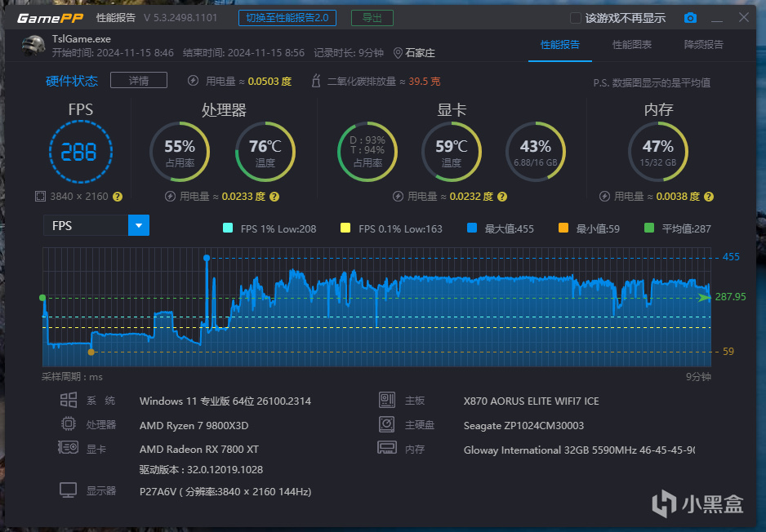Click the green average marker at chart start
Image resolution: width=766 pixels, height=532 pixels.
(42, 298)
